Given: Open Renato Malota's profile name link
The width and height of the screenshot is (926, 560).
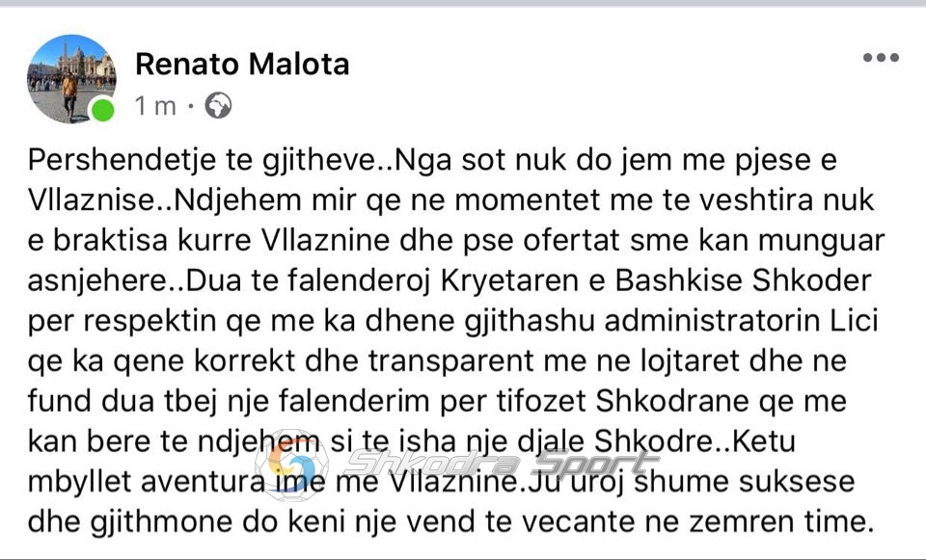Looking at the screenshot, I should (242, 64).
